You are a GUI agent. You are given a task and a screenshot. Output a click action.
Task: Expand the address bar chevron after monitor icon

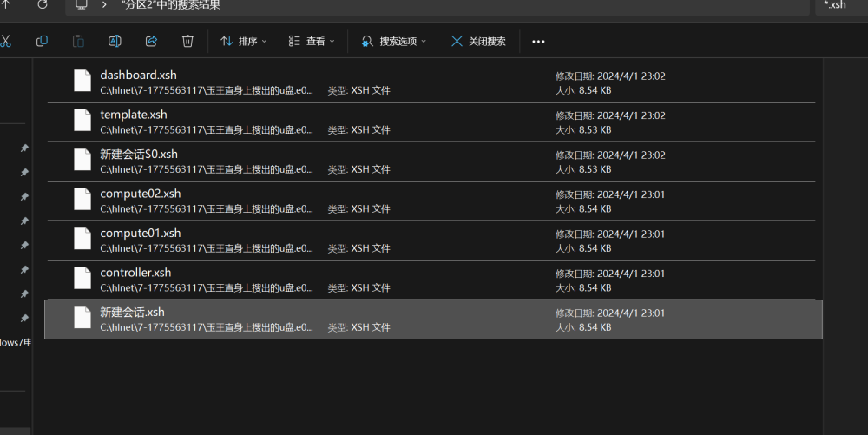click(x=104, y=5)
